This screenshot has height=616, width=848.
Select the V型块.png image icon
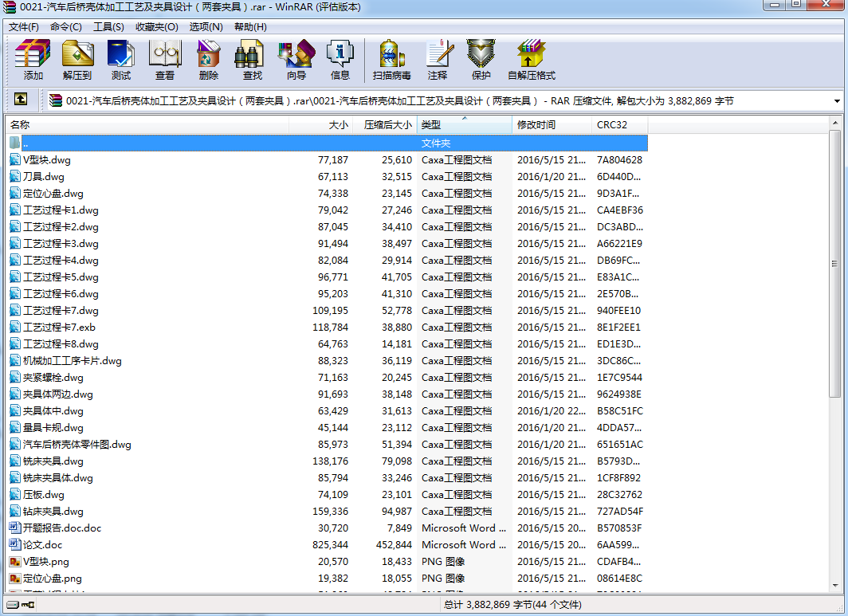[15, 561]
